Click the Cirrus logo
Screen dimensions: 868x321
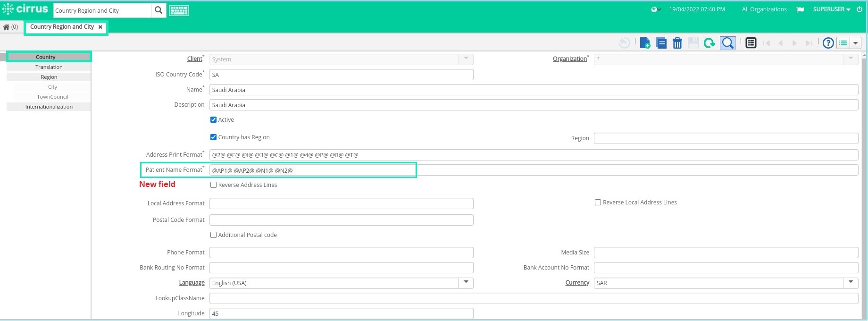[x=25, y=9]
